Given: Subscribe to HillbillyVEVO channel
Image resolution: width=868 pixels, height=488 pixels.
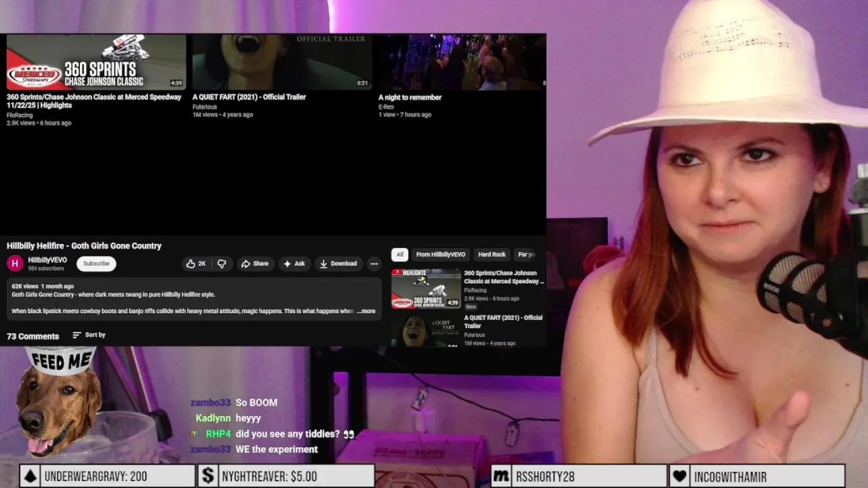Looking at the screenshot, I should coord(96,264).
